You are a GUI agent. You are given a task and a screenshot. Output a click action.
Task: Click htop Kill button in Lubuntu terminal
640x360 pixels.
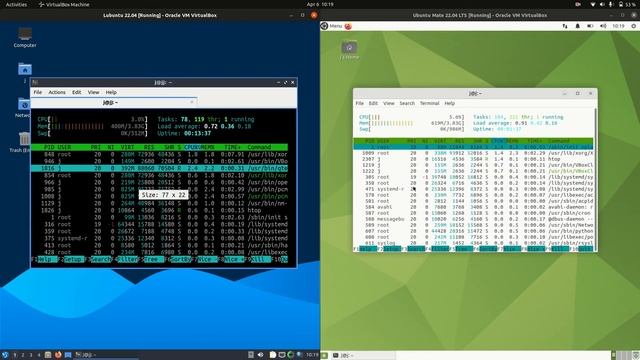[x=261, y=260]
